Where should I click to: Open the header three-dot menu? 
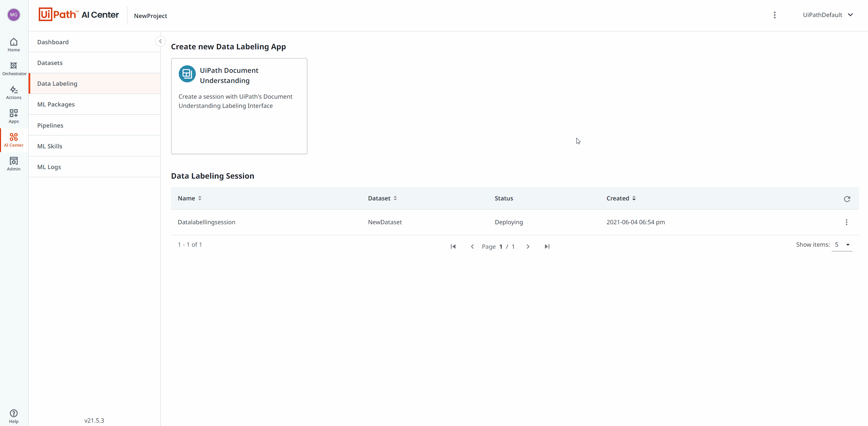click(775, 15)
